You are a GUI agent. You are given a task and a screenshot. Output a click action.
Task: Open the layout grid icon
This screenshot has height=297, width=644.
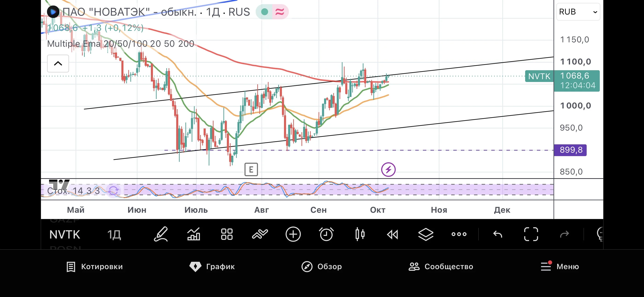coord(227,234)
